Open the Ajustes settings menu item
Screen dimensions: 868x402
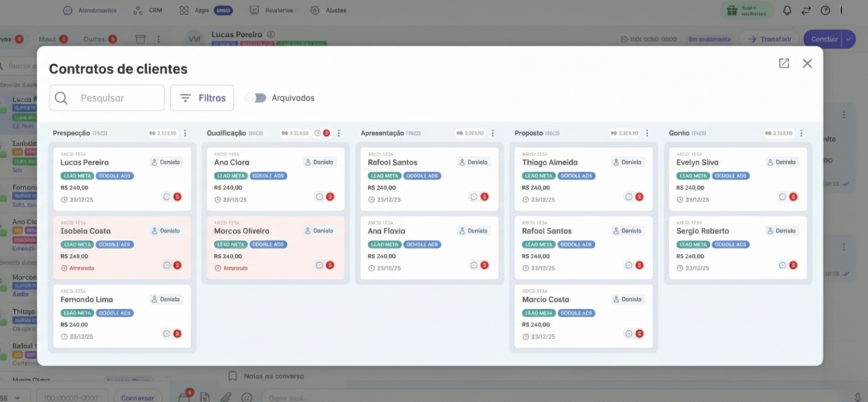tap(328, 10)
